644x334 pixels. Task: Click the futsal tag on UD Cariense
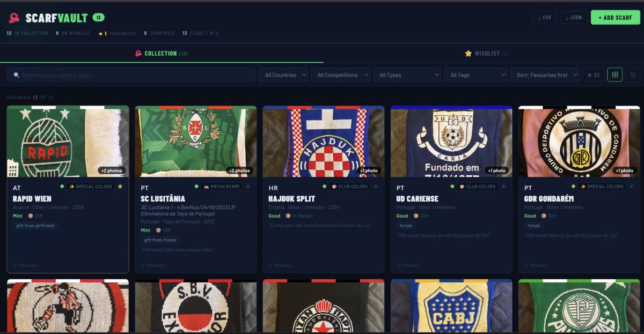tap(406, 226)
